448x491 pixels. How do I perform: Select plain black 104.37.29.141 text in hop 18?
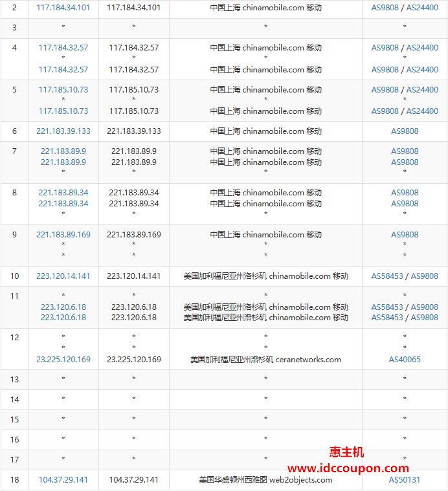pyautogui.click(x=134, y=479)
